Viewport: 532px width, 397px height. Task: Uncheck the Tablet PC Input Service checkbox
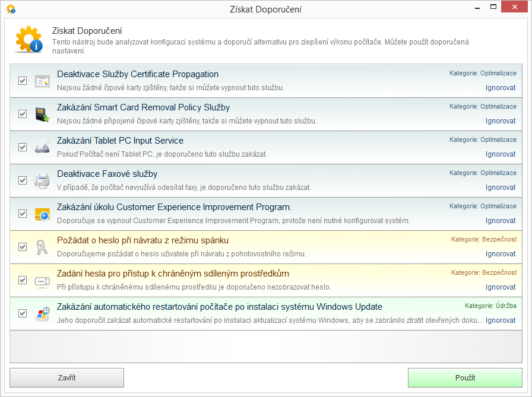coord(23,147)
